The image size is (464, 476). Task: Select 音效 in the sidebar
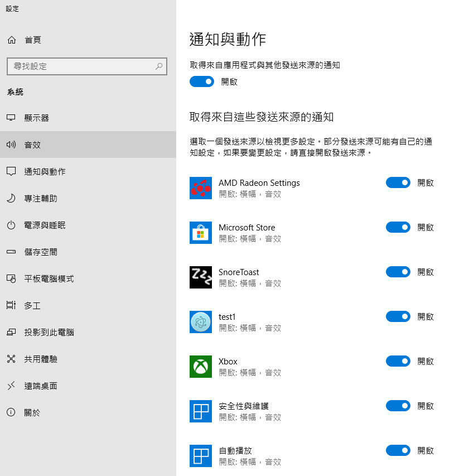(x=32, y=145)
